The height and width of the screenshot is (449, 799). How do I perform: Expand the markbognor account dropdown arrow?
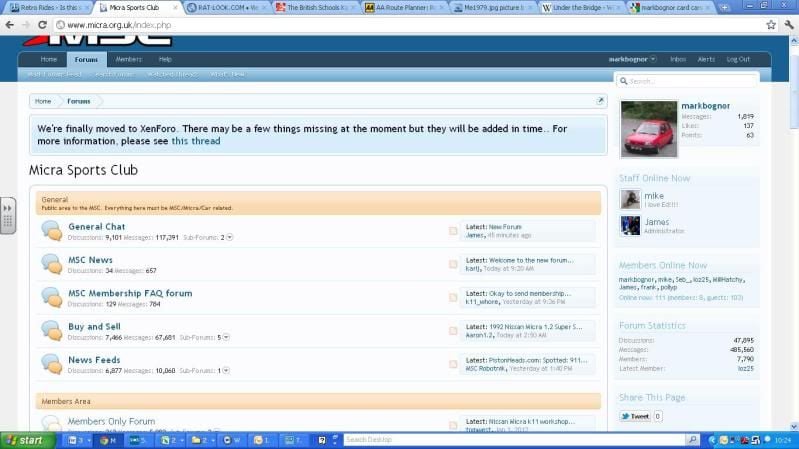pos(653,59)
